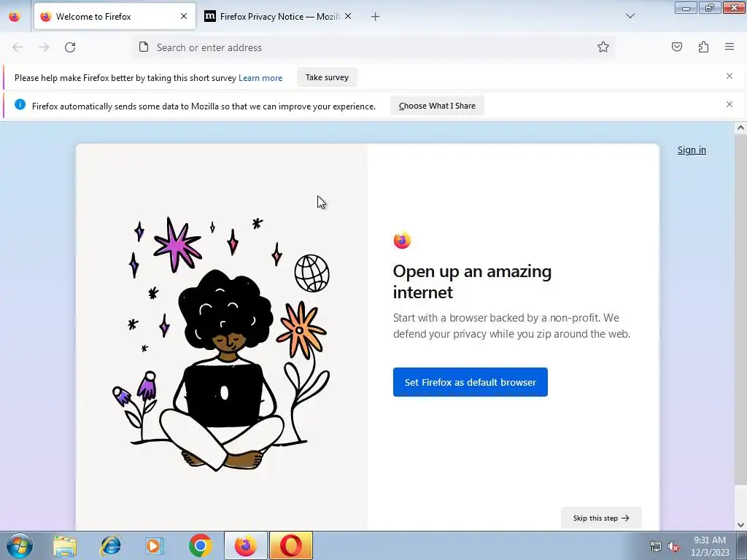Screen dimensions: 747x560
Task: Click the info icon on data notification
Action: click(x=20, y=104)
